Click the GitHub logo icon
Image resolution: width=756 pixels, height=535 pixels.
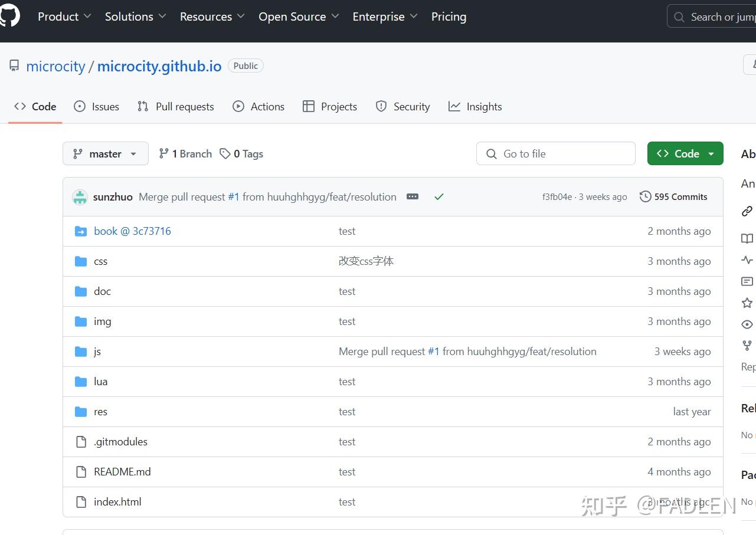pos(9,16)
